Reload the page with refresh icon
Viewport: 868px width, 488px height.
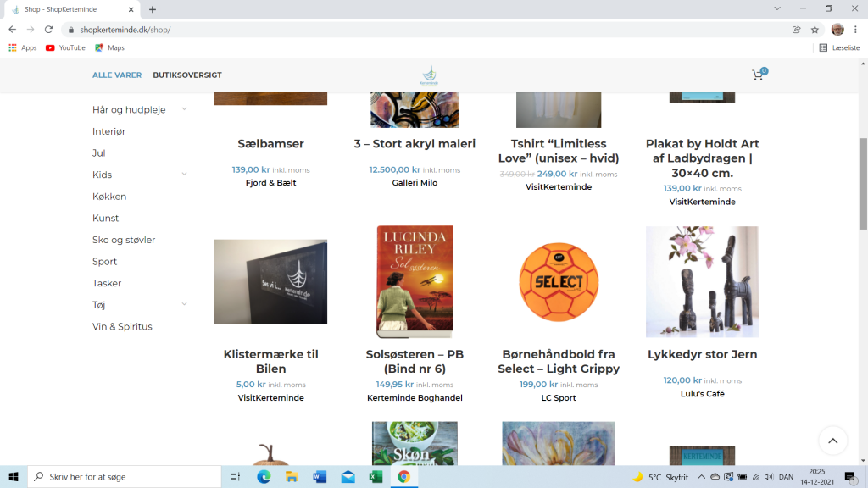(48, 30)
